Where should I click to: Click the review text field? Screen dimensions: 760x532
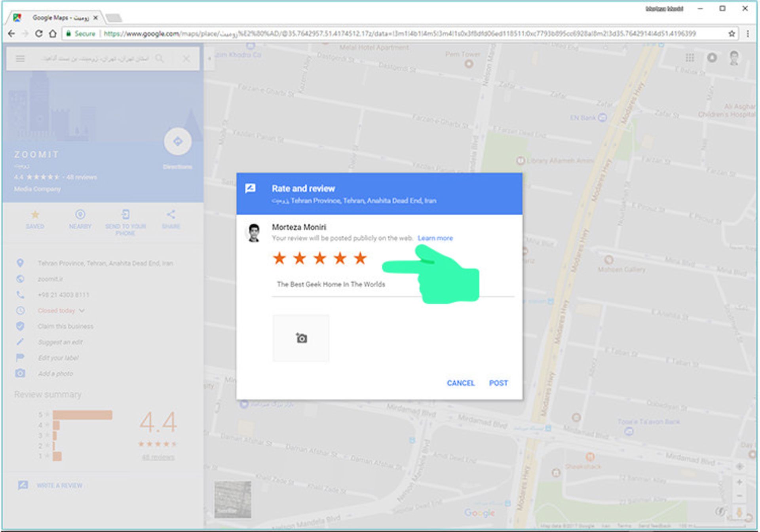[x=393, y=285]
